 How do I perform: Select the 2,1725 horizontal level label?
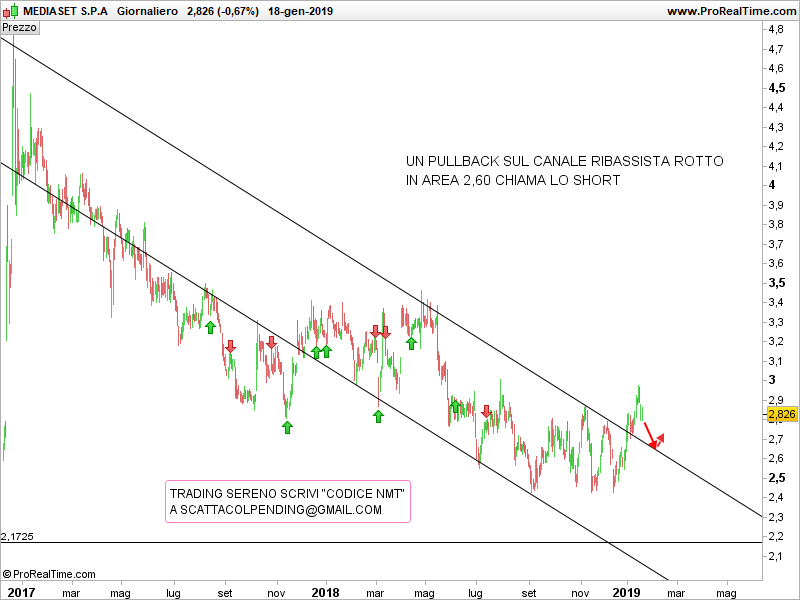pos(17,536)
